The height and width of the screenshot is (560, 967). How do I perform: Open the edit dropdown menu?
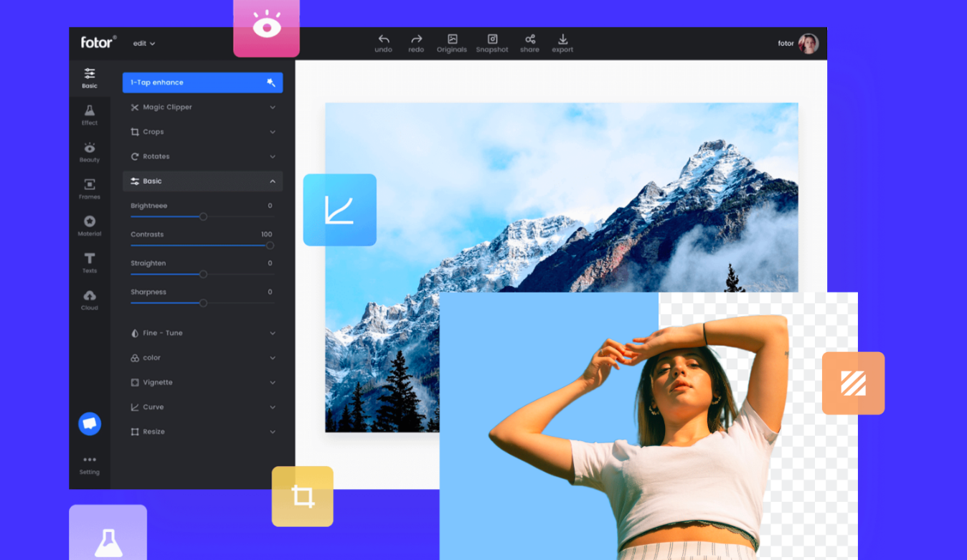(x=143, y=43)
